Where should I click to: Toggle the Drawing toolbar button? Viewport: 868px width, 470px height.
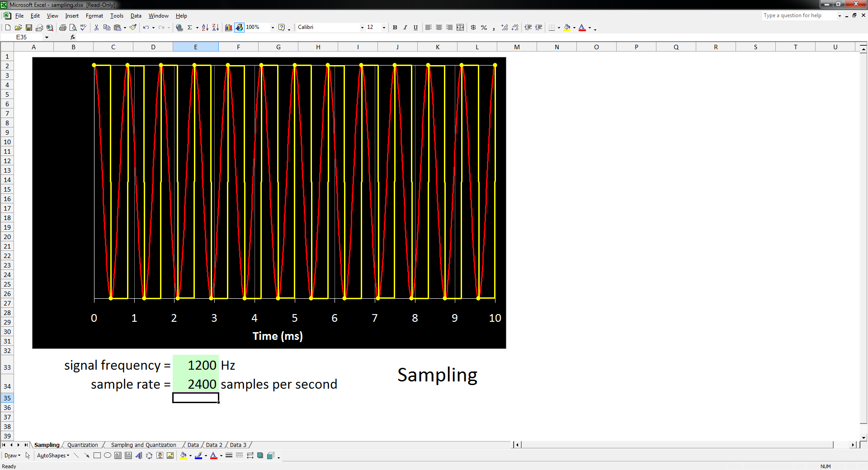[239, 28]
